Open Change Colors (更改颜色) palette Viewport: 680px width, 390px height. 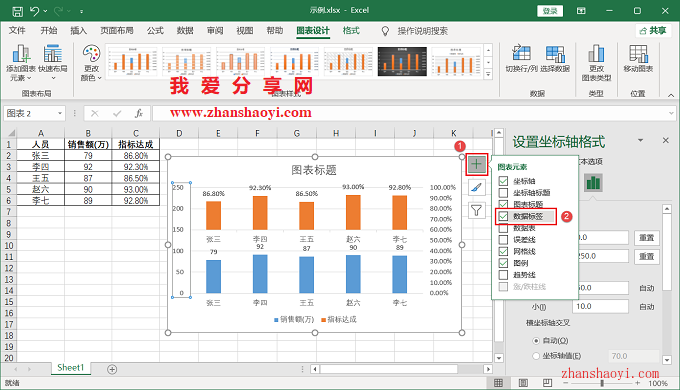[92, 63]
